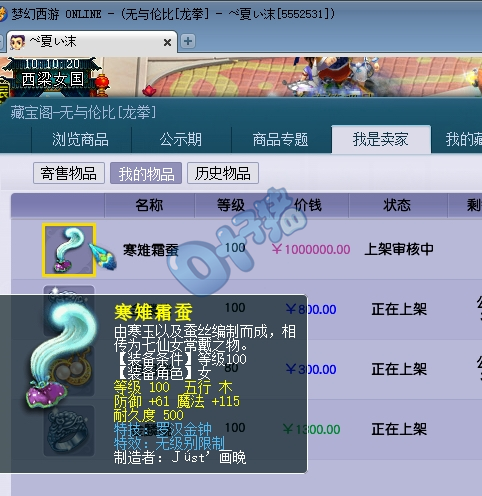Click the 制造者 line in tooltip
Image resolution: width=482 pixels, height=496 pixels.
[x=180, y=457]
